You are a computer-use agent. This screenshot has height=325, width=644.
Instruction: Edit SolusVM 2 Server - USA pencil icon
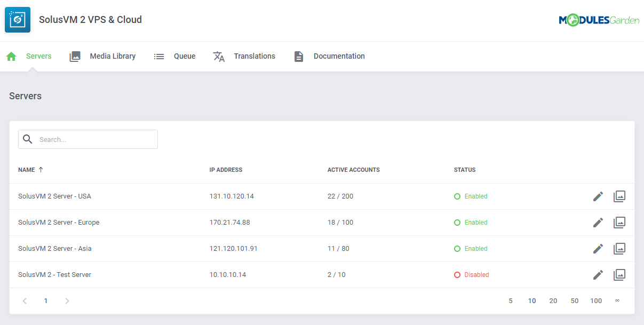click(x=598, y=196)
